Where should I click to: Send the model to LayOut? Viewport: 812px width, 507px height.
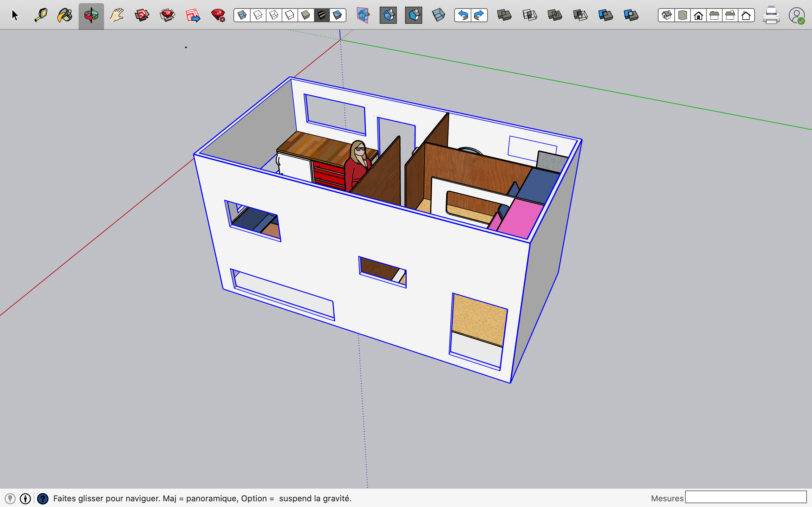tap(193, 16)
